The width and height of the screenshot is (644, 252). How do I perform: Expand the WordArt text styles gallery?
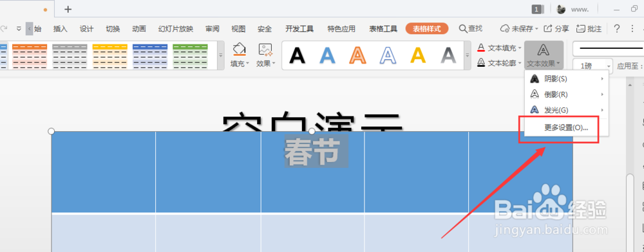pos(468,55)
